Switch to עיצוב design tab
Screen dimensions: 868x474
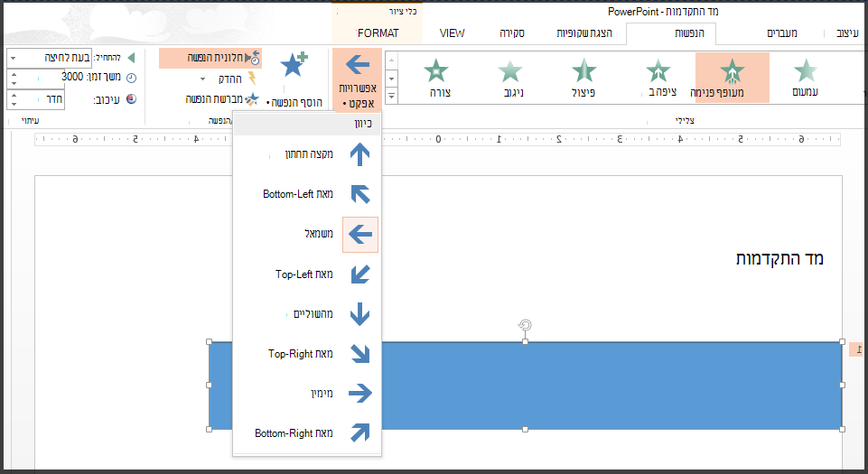[x=847, y=33]
